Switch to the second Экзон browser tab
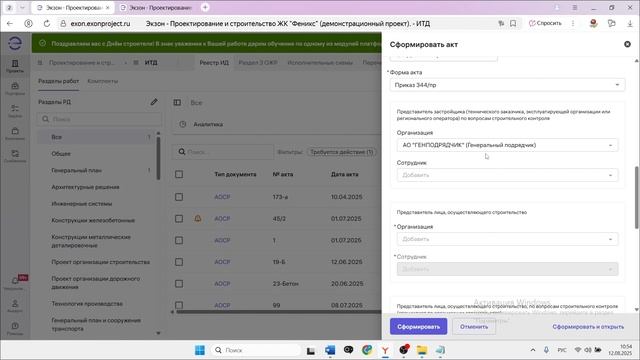The image size is (640, 360). pyautogui.click(x=157, y=7)
